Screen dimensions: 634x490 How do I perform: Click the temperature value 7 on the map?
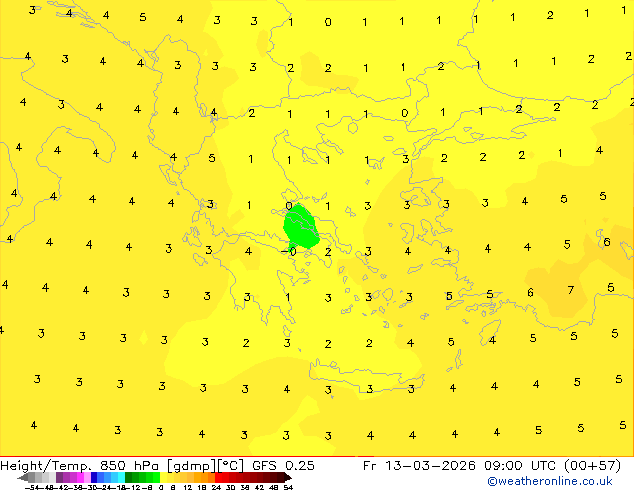click(x=571, y=290)
